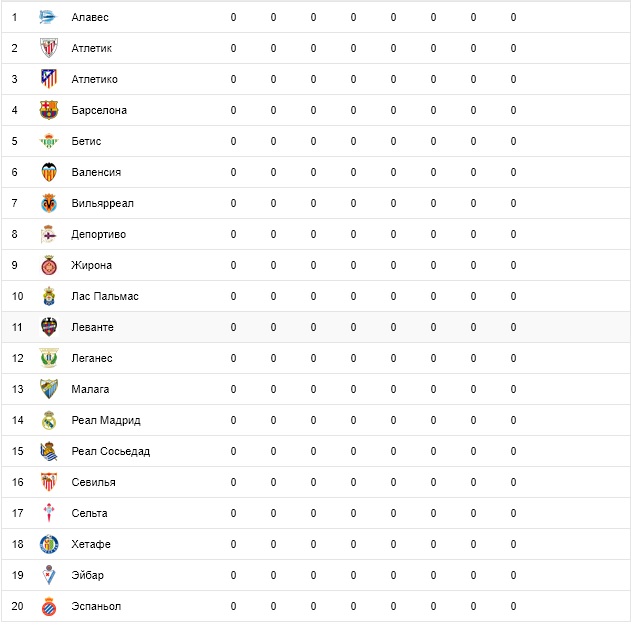The image size is (631, 625).
Task: Open the Сельта team link
Action: [x=89, y=513]
